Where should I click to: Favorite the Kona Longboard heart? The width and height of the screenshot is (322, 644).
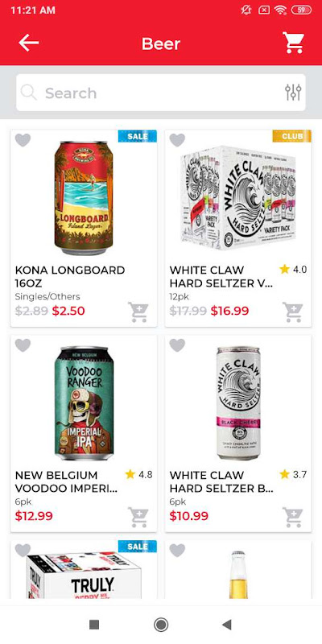[x=23, y=140]
